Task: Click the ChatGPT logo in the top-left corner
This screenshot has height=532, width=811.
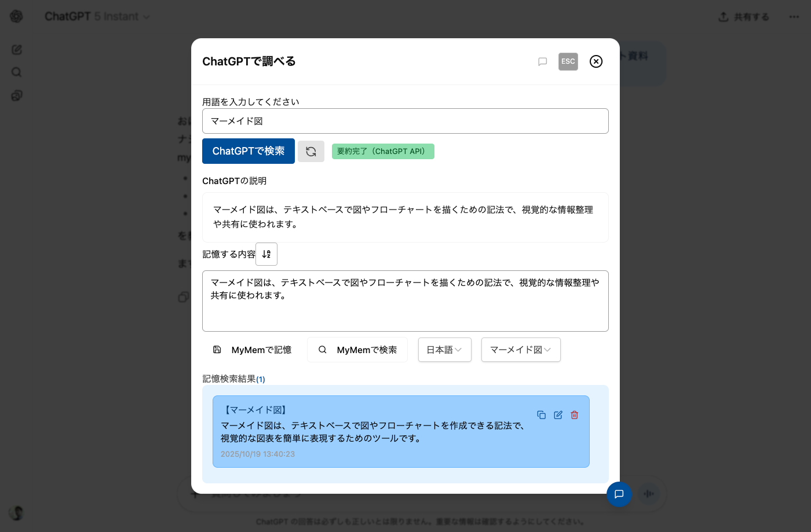Action: pos(16,16)
